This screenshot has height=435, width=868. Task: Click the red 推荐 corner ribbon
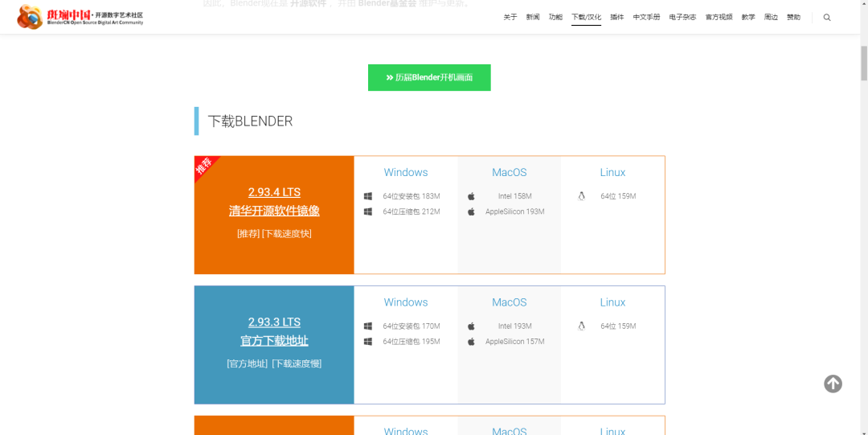(x=205, y=166)
